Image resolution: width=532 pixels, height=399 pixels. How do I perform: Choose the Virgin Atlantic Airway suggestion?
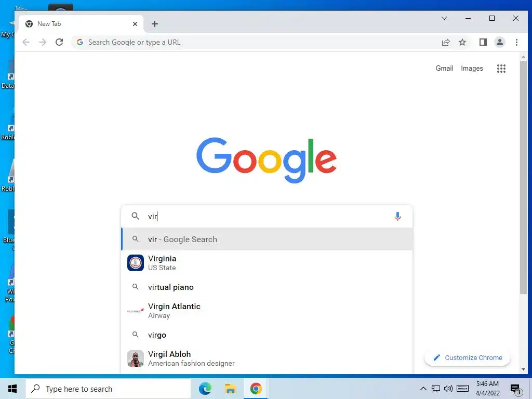pyautogui.click(x=267, y=311)
